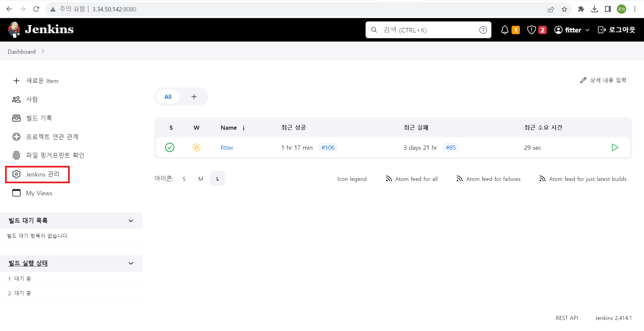Screen dimensions: 644x331
Task: Expand the Dashboard breadcrumb chevron
Action: tap(43, 51)
